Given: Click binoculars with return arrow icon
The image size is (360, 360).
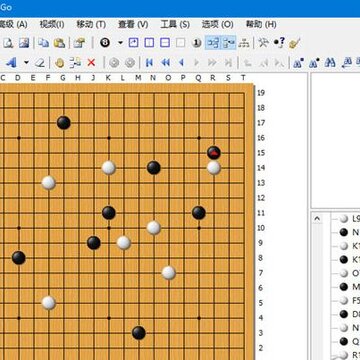Looking at the screenshot, I should [x=347, y=62].
